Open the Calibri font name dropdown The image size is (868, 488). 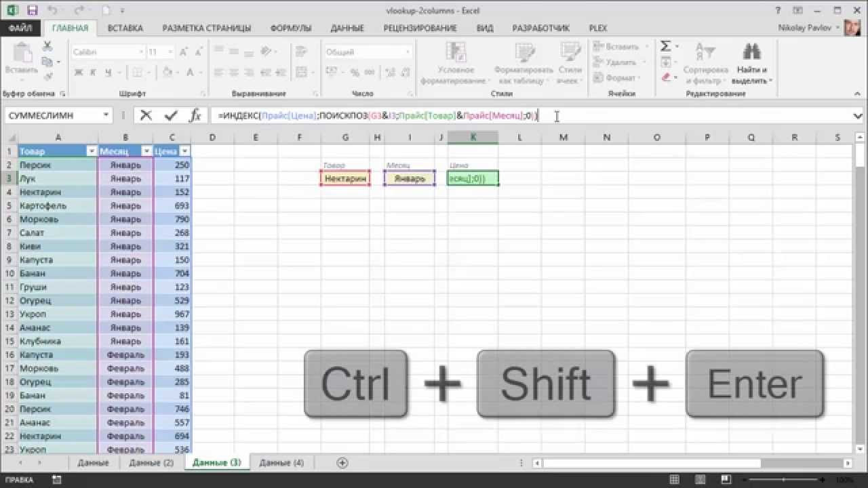[141, 52]
